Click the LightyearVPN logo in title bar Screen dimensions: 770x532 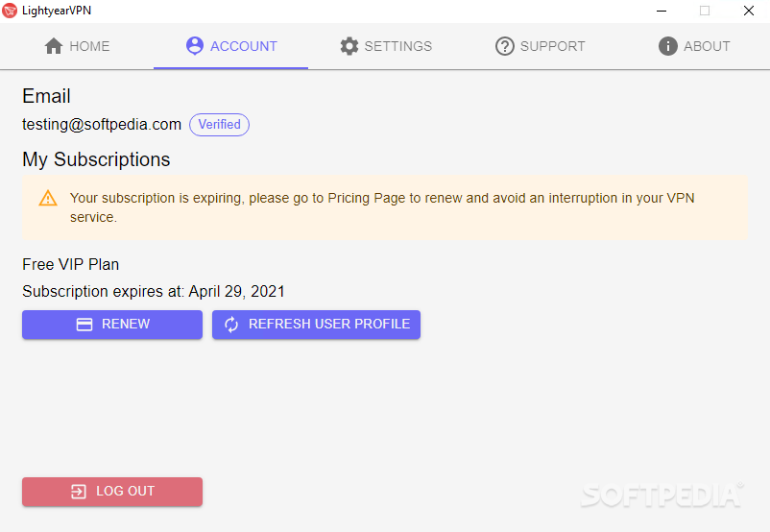(10, 11)
